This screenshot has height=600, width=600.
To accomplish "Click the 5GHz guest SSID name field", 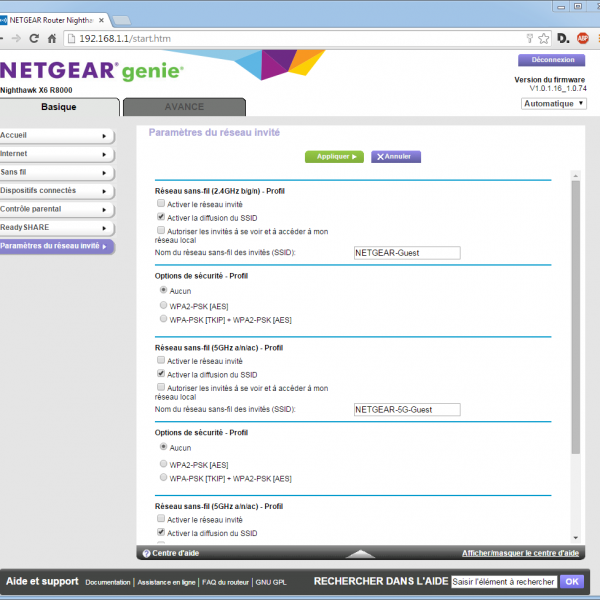I will pos(407,409).
